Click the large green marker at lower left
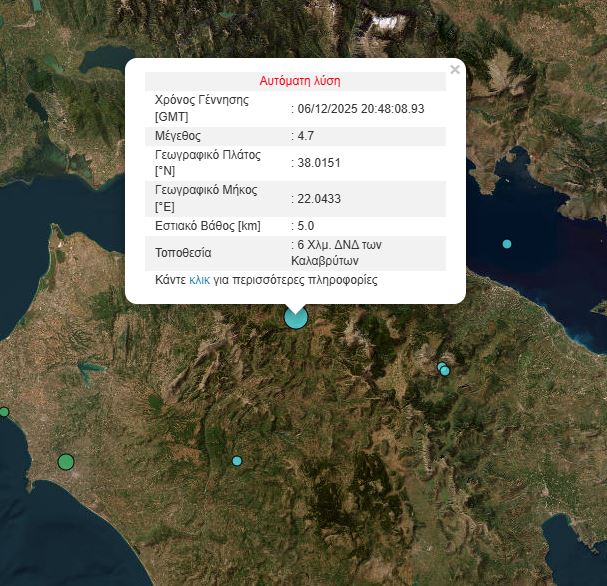607x586 pixels. point(66,461)
